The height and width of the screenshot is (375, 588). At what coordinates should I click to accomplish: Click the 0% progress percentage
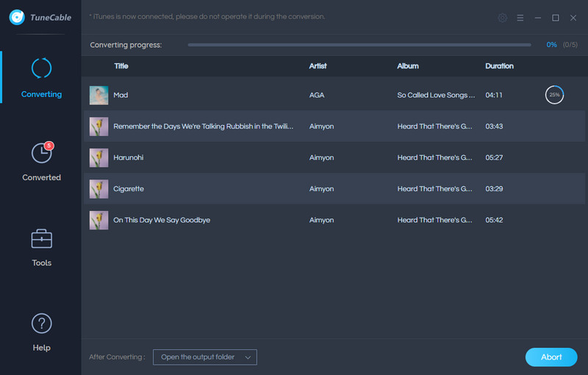[x=551, y=45]
